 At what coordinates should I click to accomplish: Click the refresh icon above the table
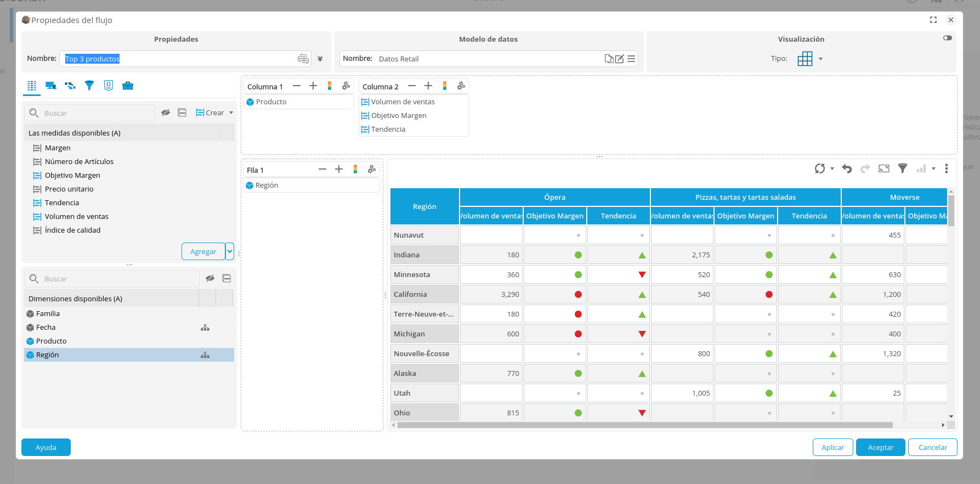click(x=820, y=169)
